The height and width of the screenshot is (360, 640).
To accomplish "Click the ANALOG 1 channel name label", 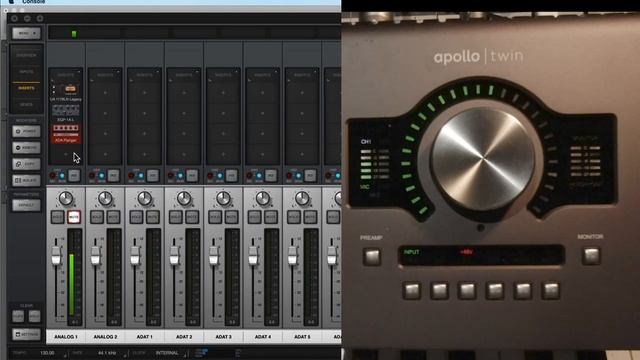I will click(66, 337).
